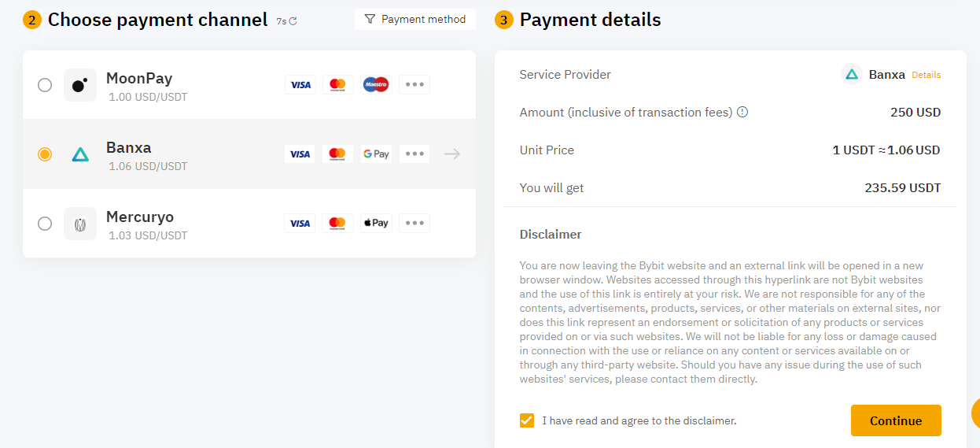Open the Banxa Details link
This screenshot has height=448, width=980.
(927, 75)
